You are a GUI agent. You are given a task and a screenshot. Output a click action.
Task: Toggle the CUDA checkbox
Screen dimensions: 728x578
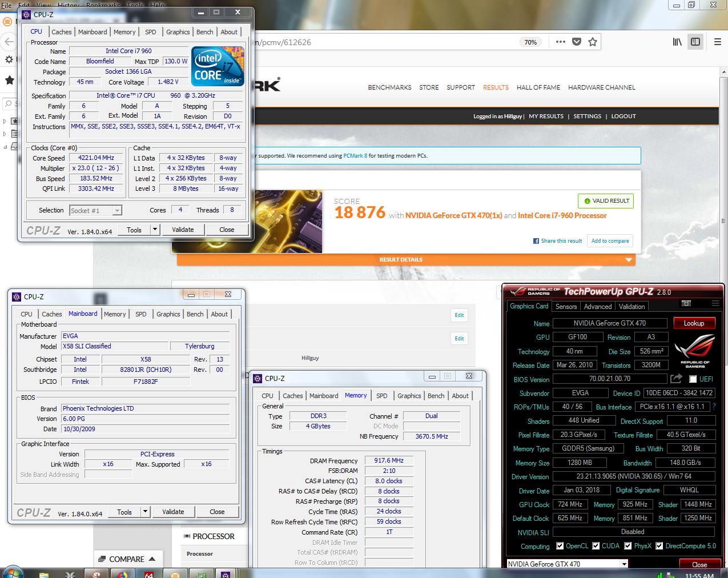(x=596, y=546)
